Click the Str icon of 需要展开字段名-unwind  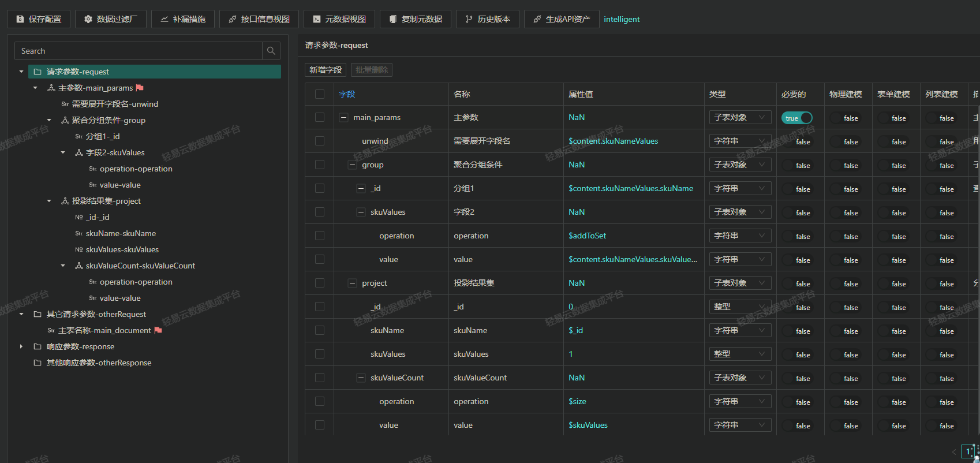[x=65, y=104]
